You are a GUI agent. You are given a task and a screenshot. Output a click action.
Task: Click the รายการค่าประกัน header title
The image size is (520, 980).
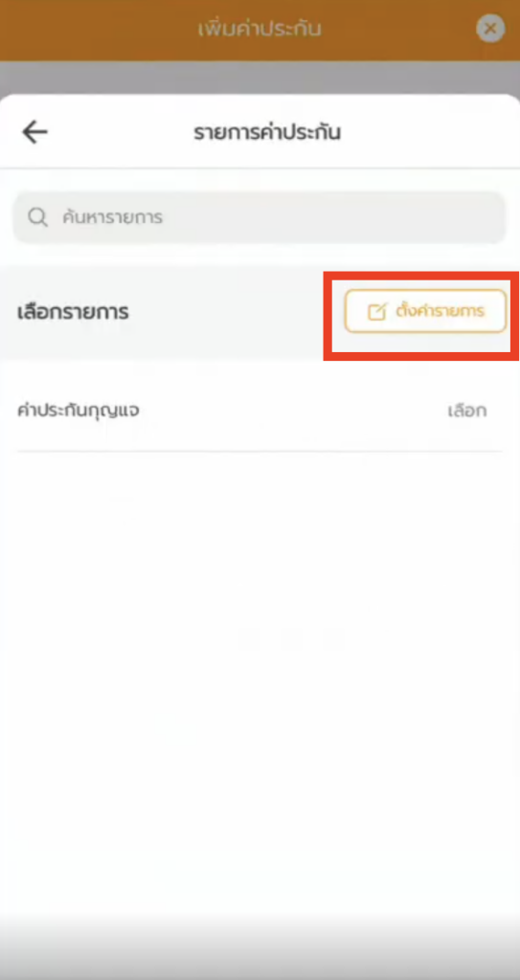point(267,132)
